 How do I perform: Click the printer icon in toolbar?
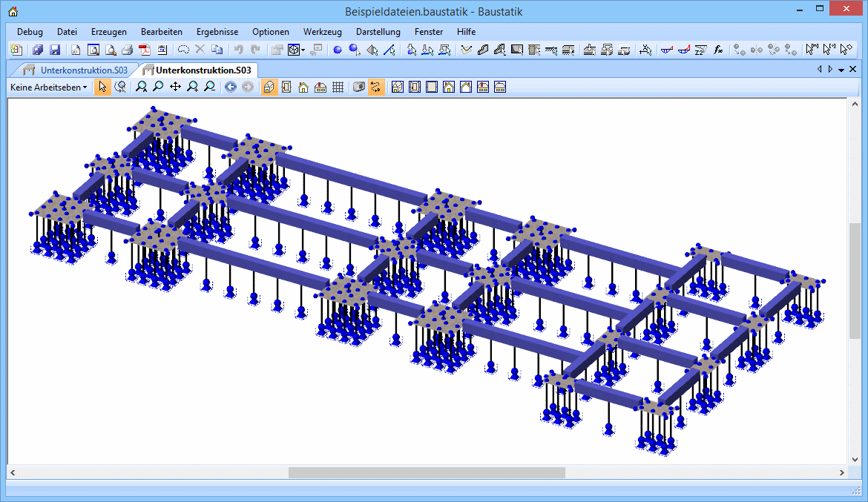pos(128,50)
